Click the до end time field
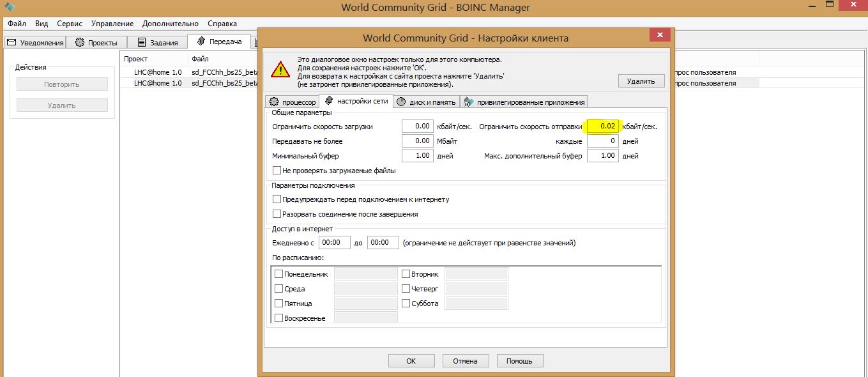Image resolution: width=868 pixels, height=377 pixels. tap(383, 243)
